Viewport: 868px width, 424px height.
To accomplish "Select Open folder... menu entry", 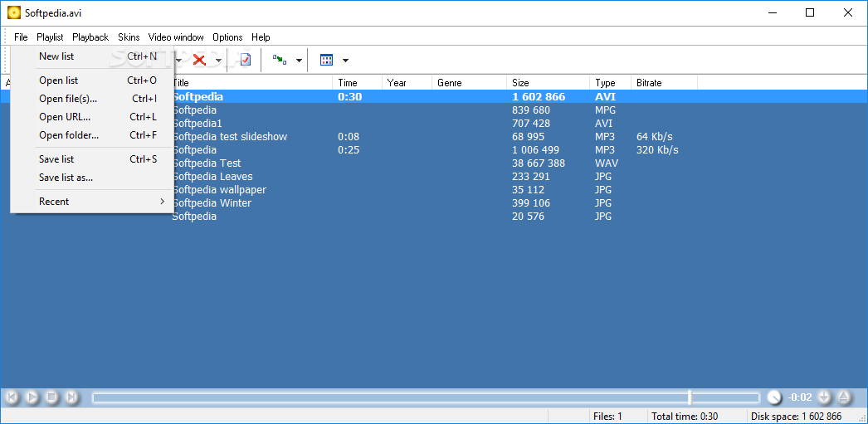I will 92,135.
